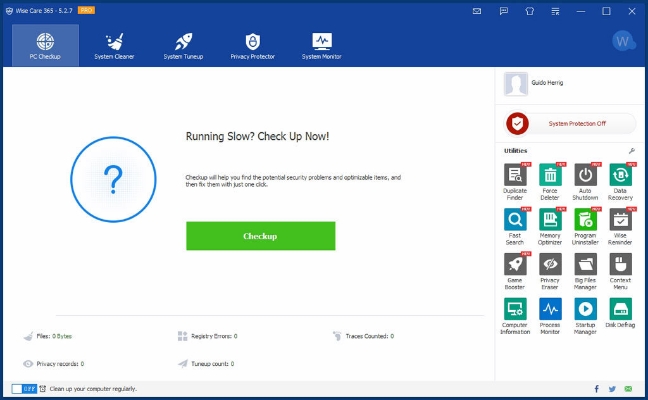Open the mail envelope icon in title bar
Image resolution: width=648 pixels, height=400 pixels.
(477, 11)
